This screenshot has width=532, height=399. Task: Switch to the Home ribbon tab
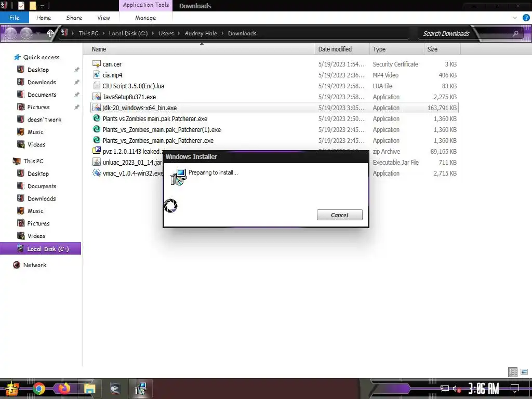click(x=44, y=18)
